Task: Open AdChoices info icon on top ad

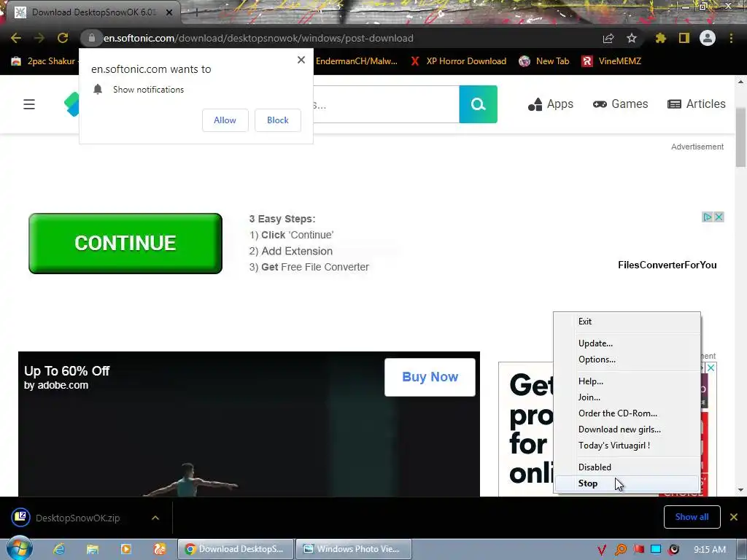Action: click(x=708, y=217)
